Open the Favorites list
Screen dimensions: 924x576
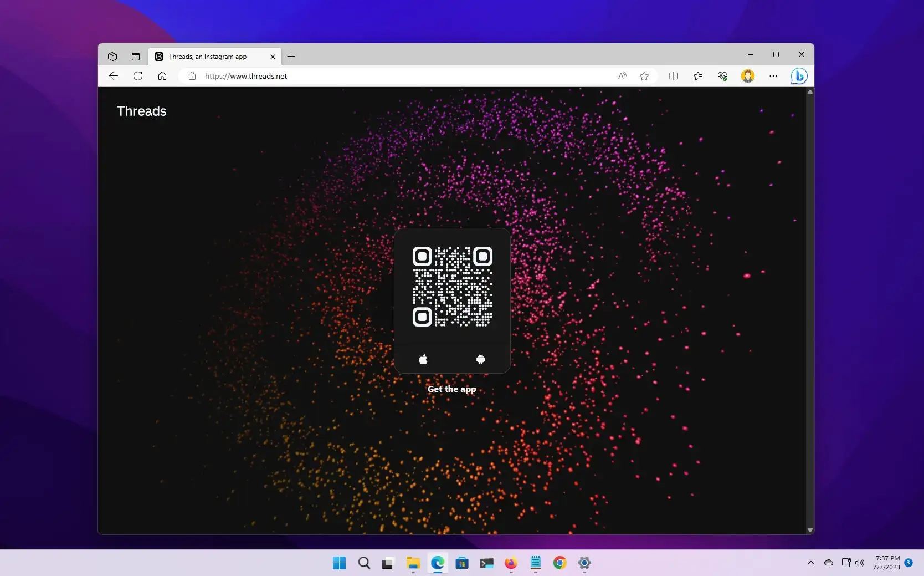tap(698, 76)
